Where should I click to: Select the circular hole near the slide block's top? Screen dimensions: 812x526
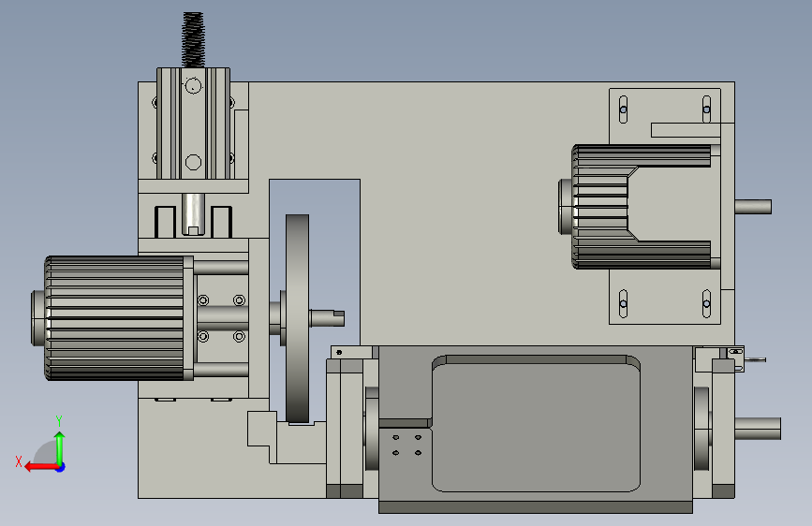click(193, 85)
